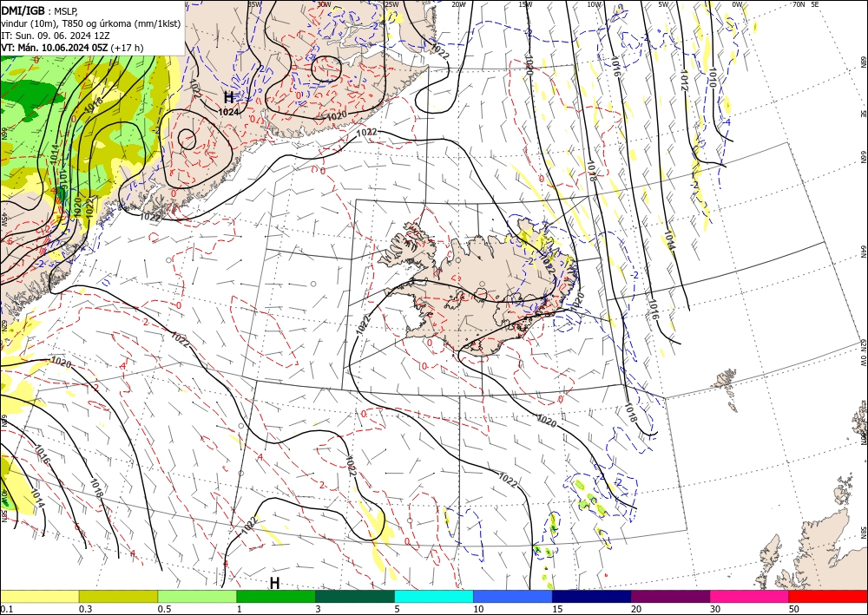
Task: Choose the purple 20–30 legend swatch
Action: [670, 596]
